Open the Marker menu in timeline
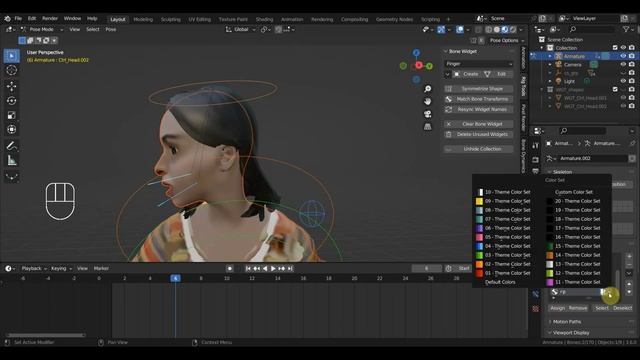Screen dimensions: 640x360 pos(101,269)
